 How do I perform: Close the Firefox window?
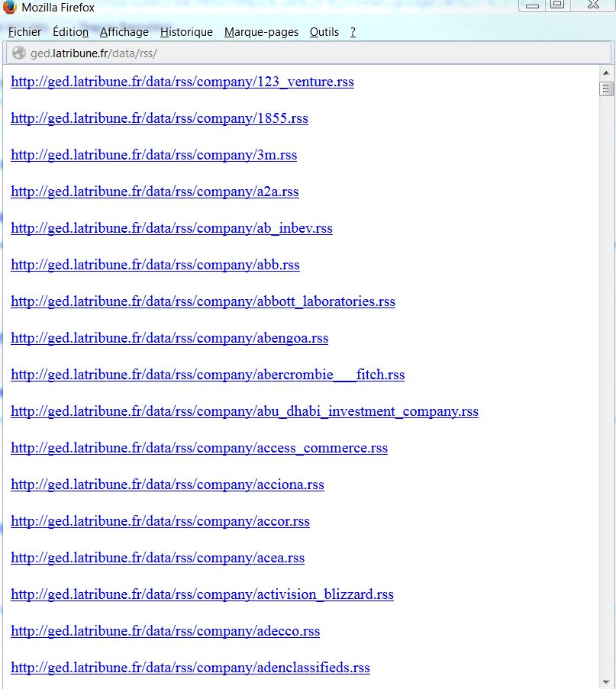[593, 5]
